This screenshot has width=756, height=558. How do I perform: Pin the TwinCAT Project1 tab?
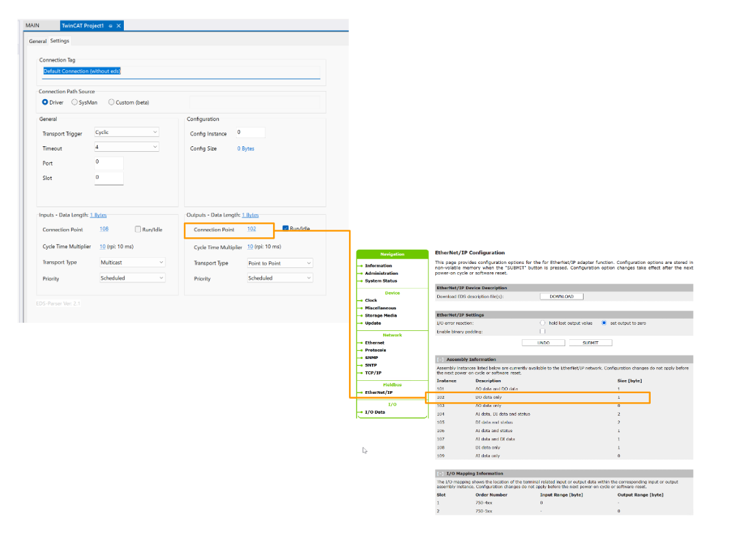[111, 26]
